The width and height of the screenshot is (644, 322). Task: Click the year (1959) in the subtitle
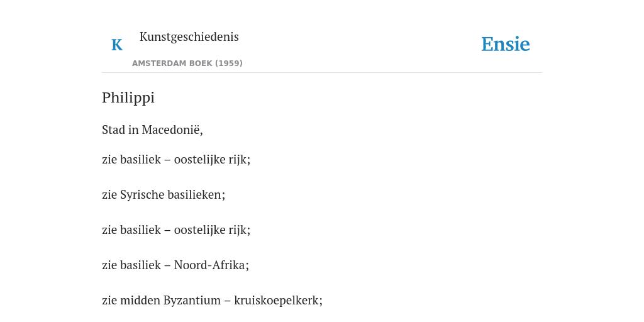pyautogui.click(x=229, y=64)
